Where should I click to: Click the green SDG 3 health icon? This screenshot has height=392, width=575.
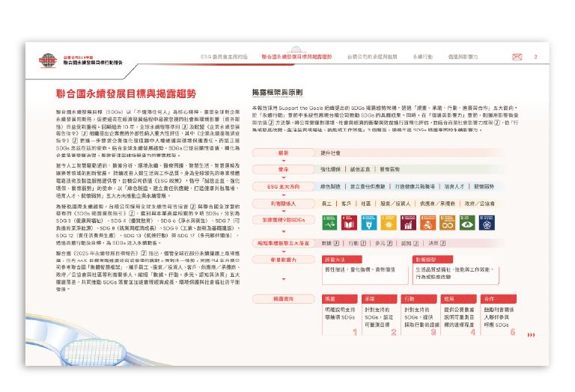[x=329, y=223]
